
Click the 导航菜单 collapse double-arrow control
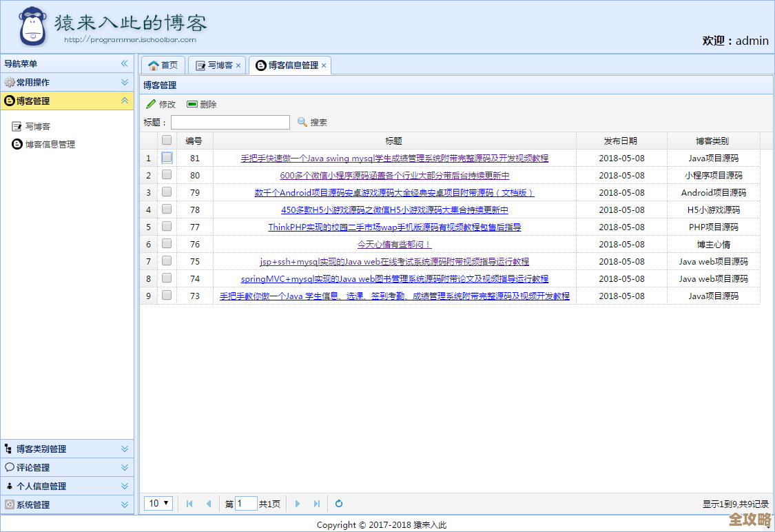coord(125,63)
